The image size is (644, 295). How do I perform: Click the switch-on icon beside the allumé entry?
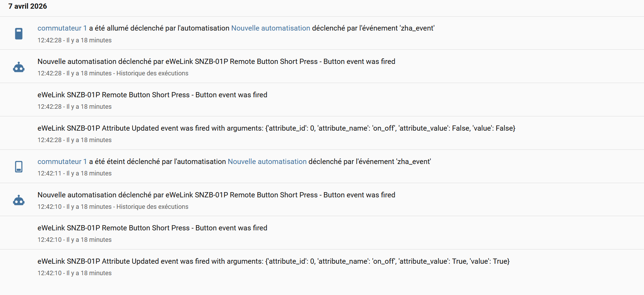pyautogui.click(x=19, y=34)
